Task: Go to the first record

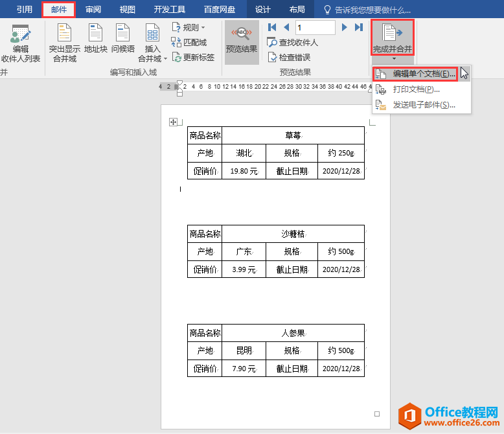Action: click(272, 27)
